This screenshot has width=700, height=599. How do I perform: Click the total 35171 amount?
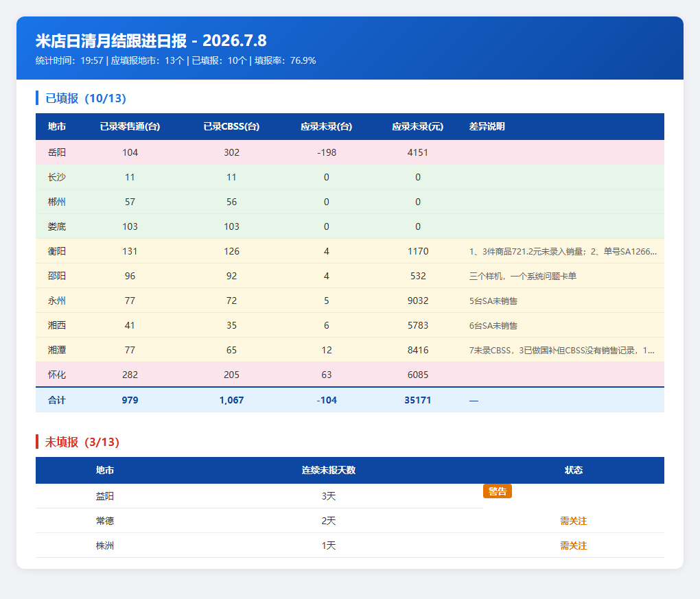pyautogui.click(x=418, y=401)
